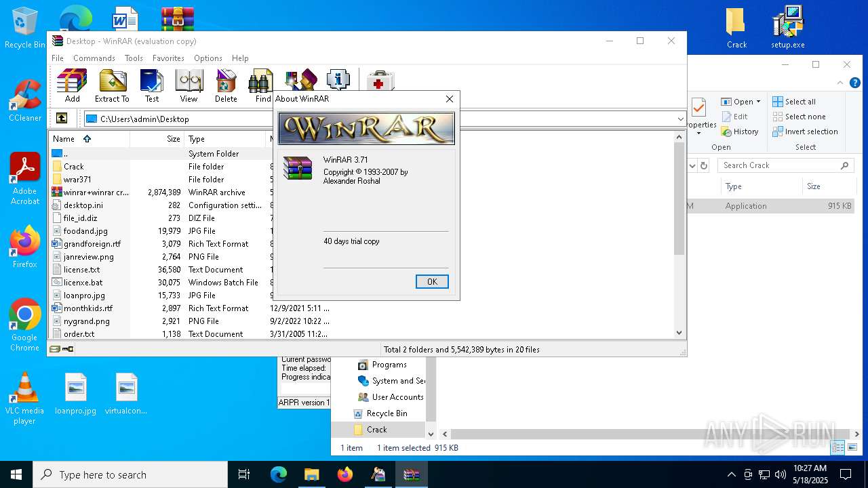Open the Options menu in WinRAR
The height and width of the screenshot is (488, 868).
208,58
